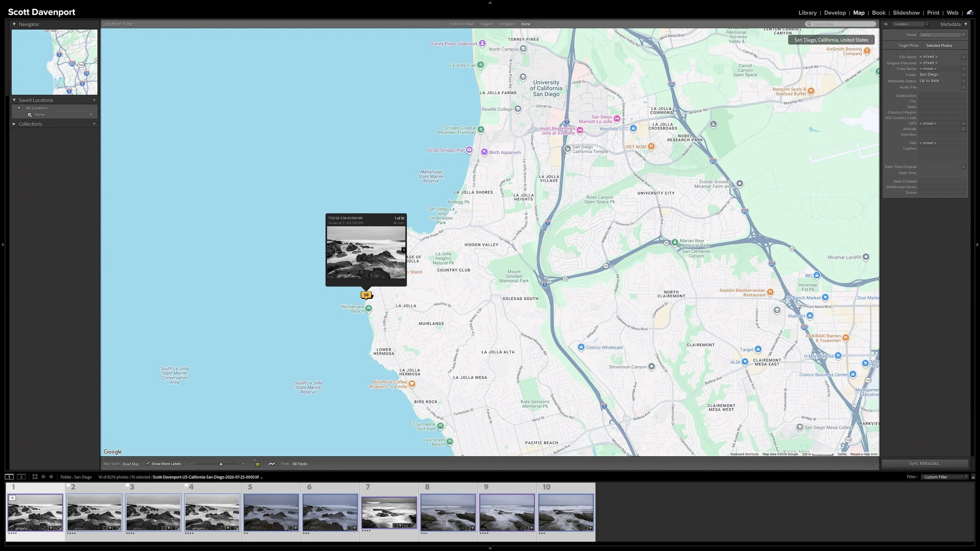Click the zoom out minus icon on map toolbar
This screenshot has height=551, width=980.
[x=191, y=464]
